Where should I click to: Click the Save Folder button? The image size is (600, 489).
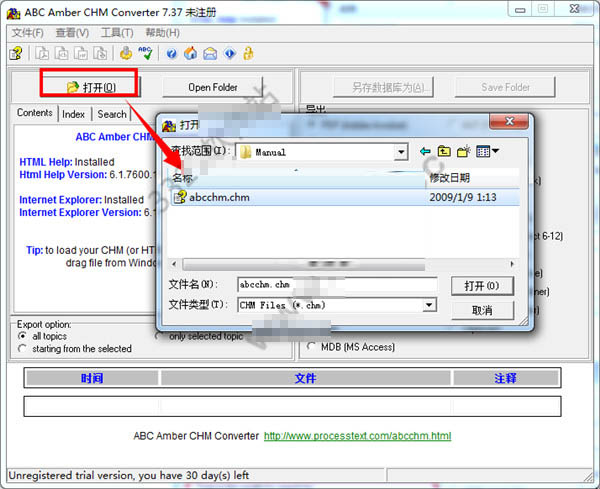[505, 87]
